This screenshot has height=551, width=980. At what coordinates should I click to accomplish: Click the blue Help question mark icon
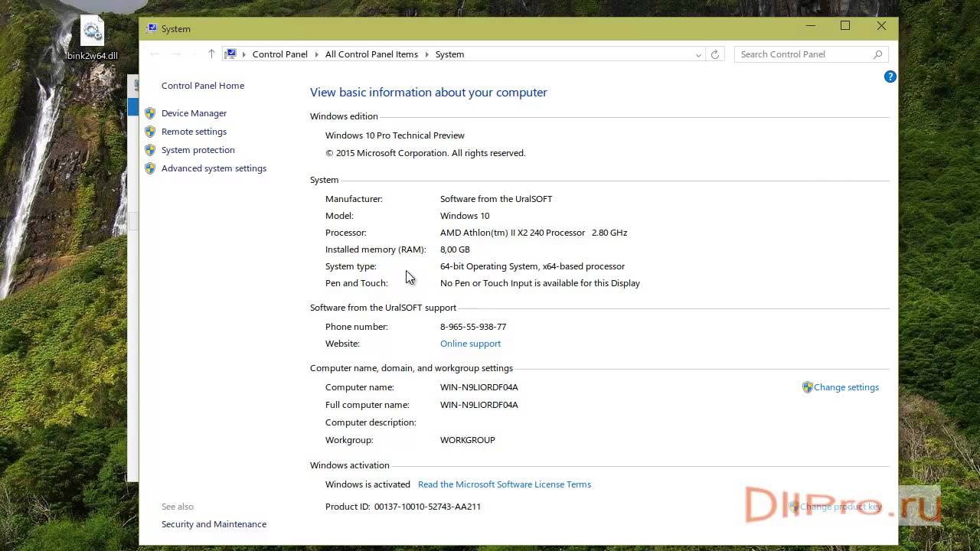[x=890, y=77]
